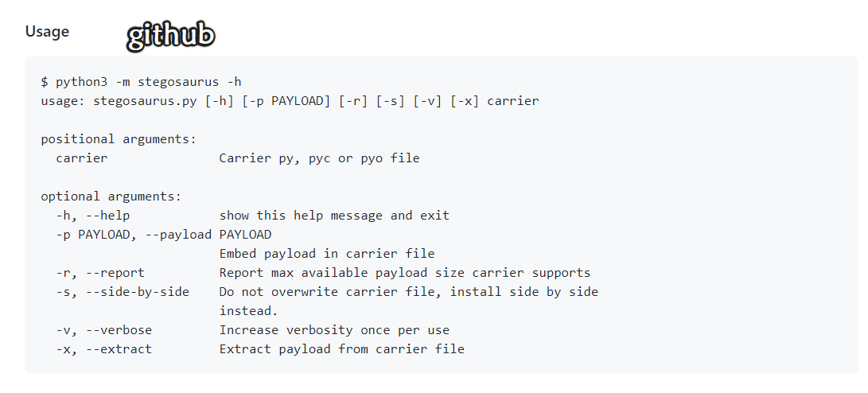Click 'Report max available payload size' description
Screen dimensions: 868x393
pyautogui.click(x=404, y=273)
